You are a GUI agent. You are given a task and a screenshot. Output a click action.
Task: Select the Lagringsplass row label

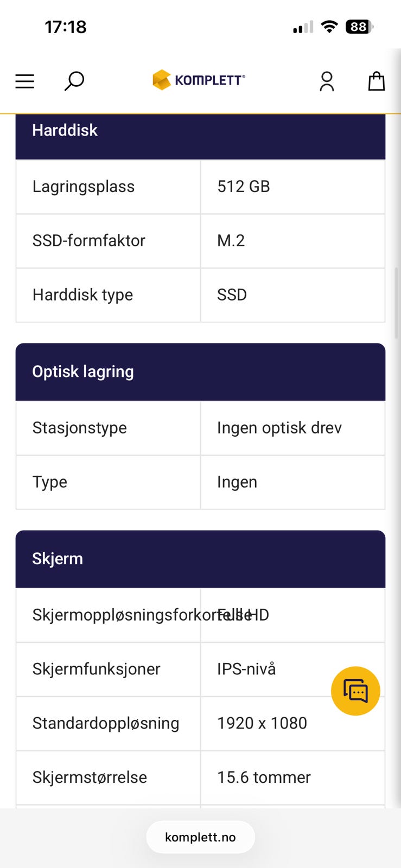84,187
